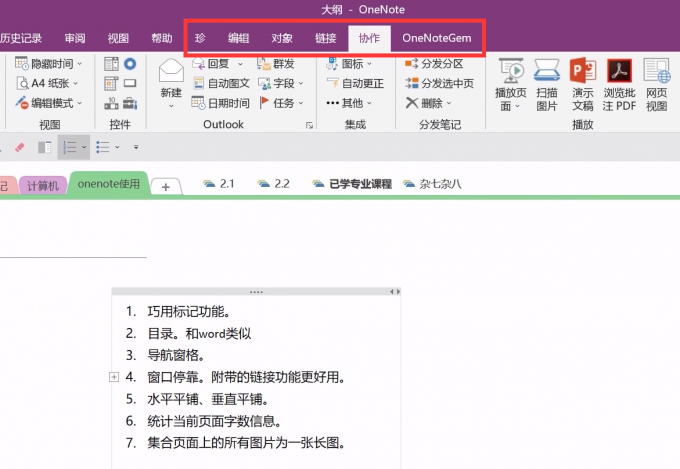This screenshot has width=680, height=469.
Task: Add a new section with the plus tab
Action: [166, 187]
